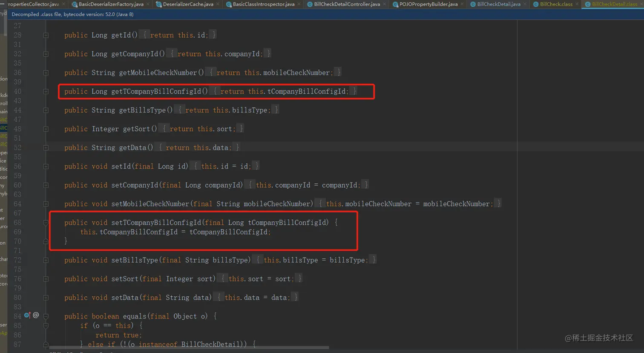The height and width of the screenshot is (353, 644).
Task: Collapse the equals method at line 84
Action: coord(46,317)
